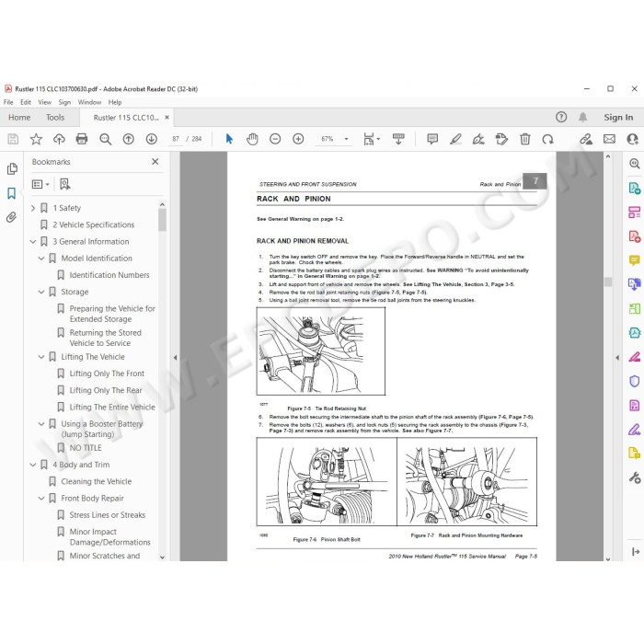Click the bookmarks panel scrollbar thumb
Screen dimensions: 644x644
click(x=162, y=220)
